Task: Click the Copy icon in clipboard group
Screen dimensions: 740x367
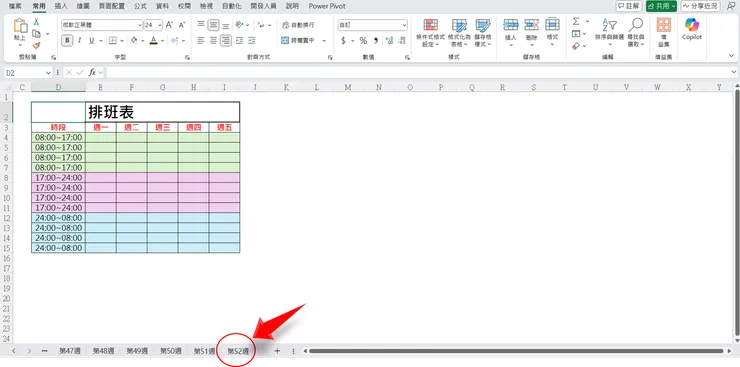Action: pyautogui.click(x=36, y=33)
